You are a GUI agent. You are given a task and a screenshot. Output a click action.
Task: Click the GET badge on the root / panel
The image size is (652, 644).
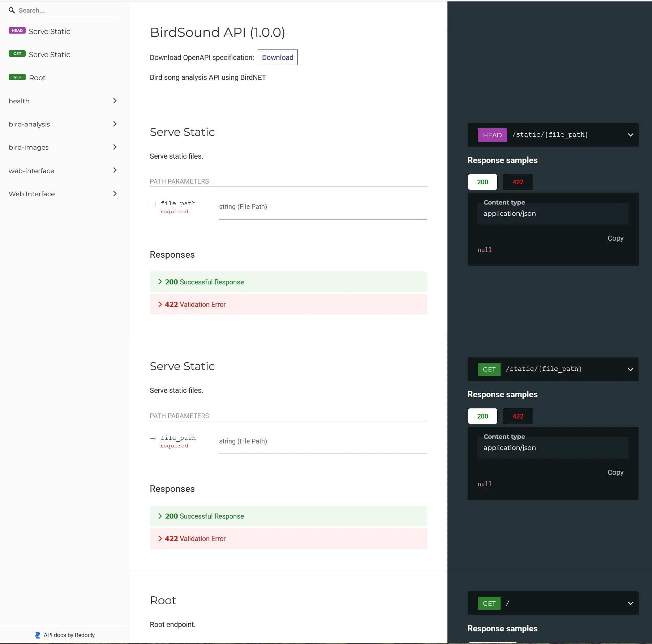[x=489, y=603]
